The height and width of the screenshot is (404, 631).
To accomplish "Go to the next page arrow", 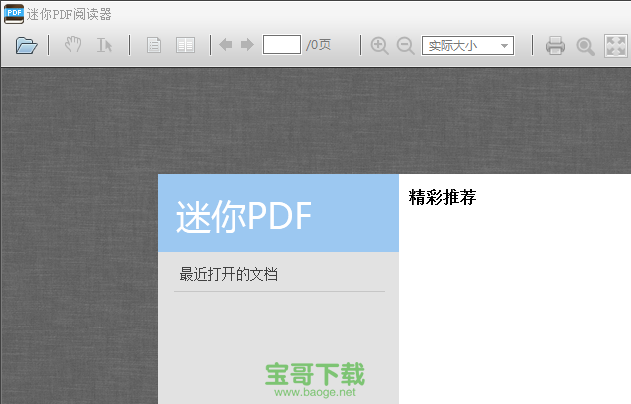I will [247, 45].
